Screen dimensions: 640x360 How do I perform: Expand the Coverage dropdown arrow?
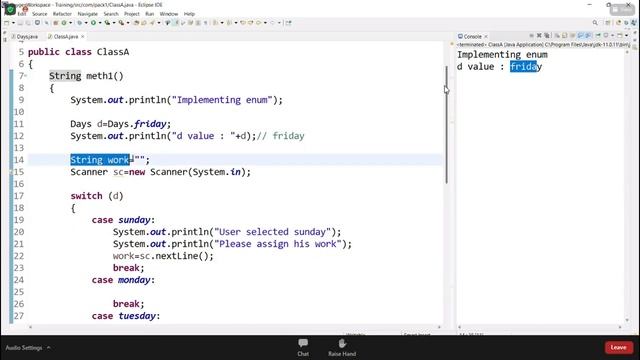[114, 23]
